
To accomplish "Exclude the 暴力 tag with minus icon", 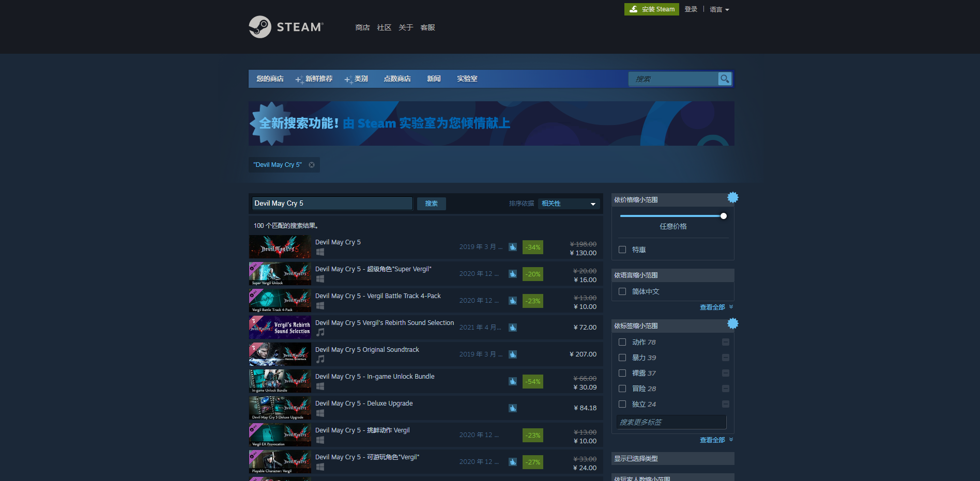I will coord(726,358).
